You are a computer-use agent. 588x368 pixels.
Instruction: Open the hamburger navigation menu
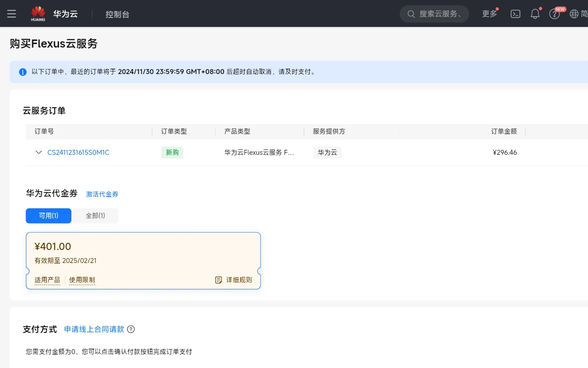(12, 14)
